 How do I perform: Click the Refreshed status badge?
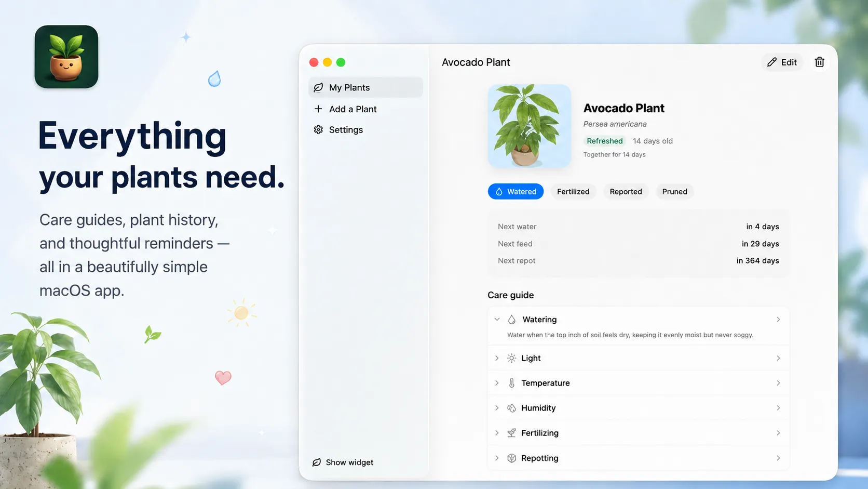pyautogui.click(x=605, y=141)
